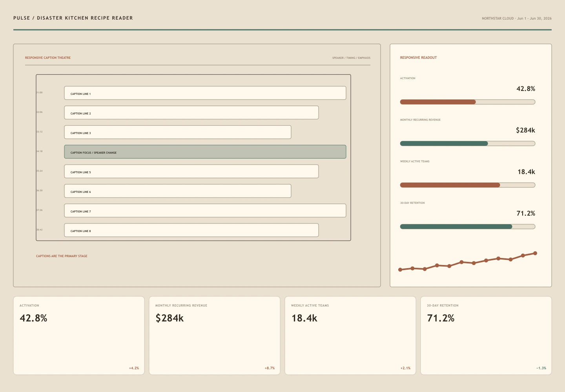This screenshot has height=392, width=565.
Task: Click the $284k value in Responsive Readout panel
Action: click(x=525, y=130)
